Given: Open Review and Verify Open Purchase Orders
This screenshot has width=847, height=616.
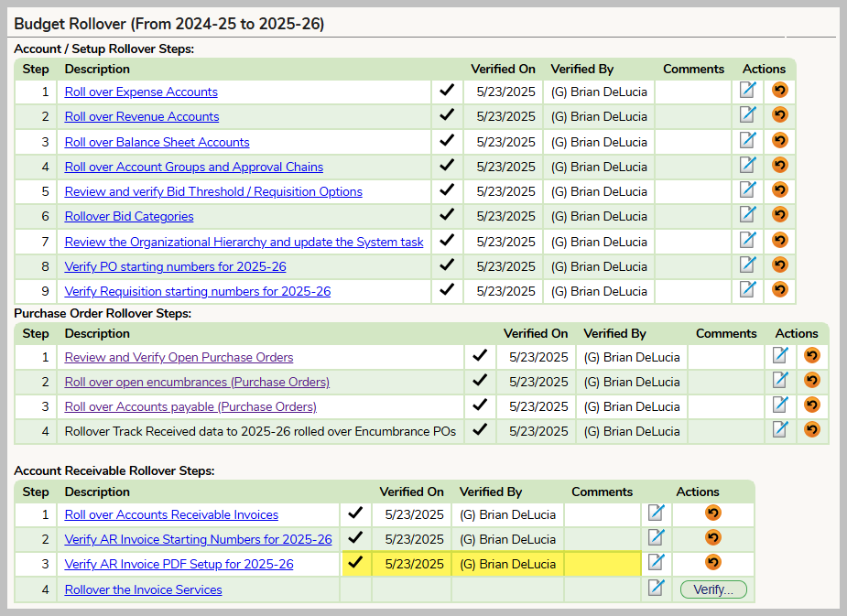Looking at the screenshot, I should 179,357.
